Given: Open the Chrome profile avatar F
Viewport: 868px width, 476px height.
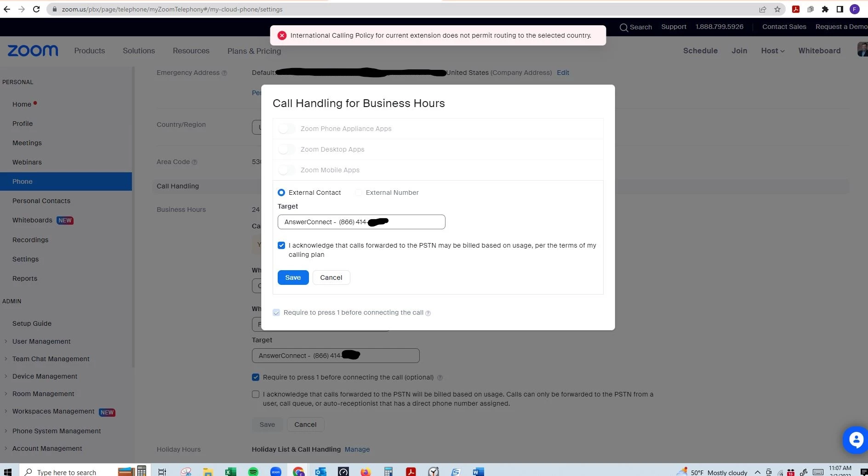Looking at the screenshot, I should point(855,9).
